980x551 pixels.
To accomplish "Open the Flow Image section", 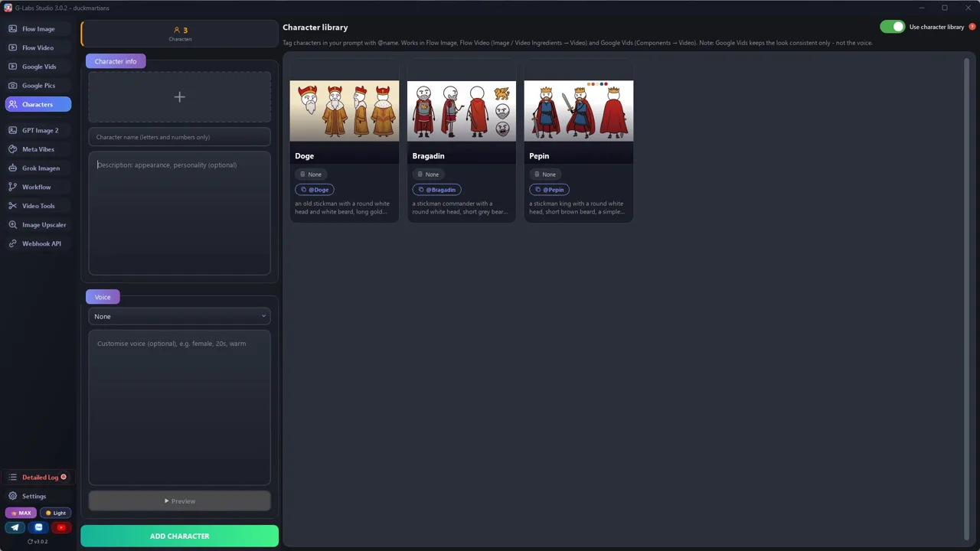I will (x=38, y=29).
